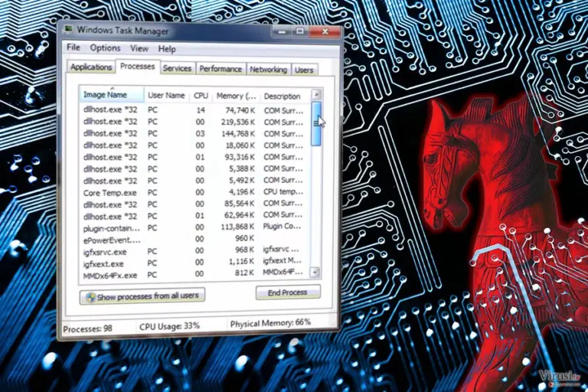Close the Windows Task Manager window
The width and height of the screenshot is (588, 392).
tap(325, 31)
